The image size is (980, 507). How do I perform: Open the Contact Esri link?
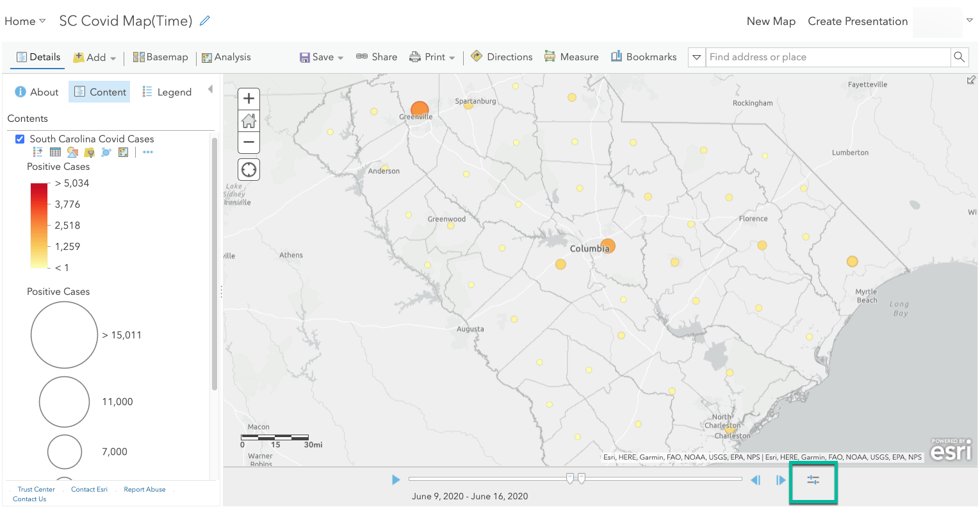pyautogui.click(x=89, y=489)
